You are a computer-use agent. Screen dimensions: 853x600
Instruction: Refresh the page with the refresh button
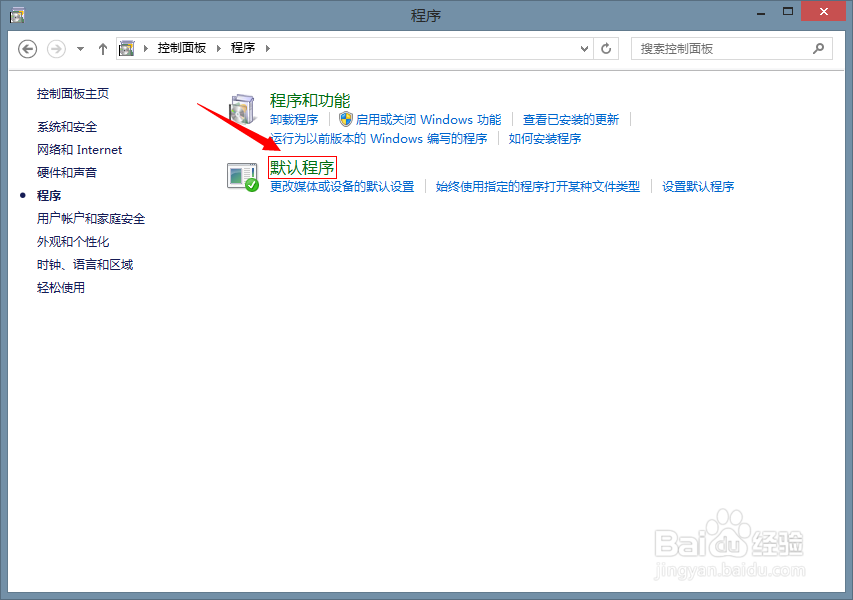[x=606, y=49]
